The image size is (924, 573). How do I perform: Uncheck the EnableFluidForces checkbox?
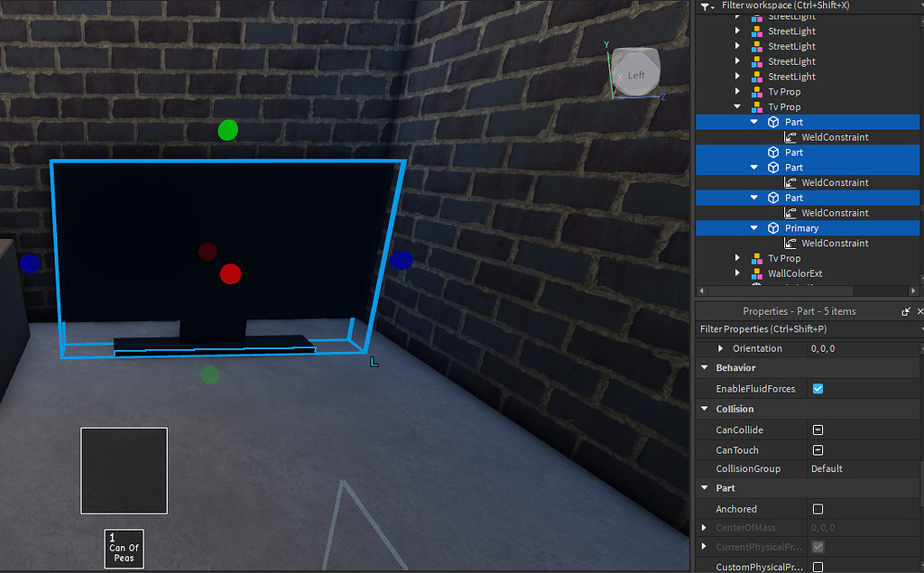click(818, 389)
